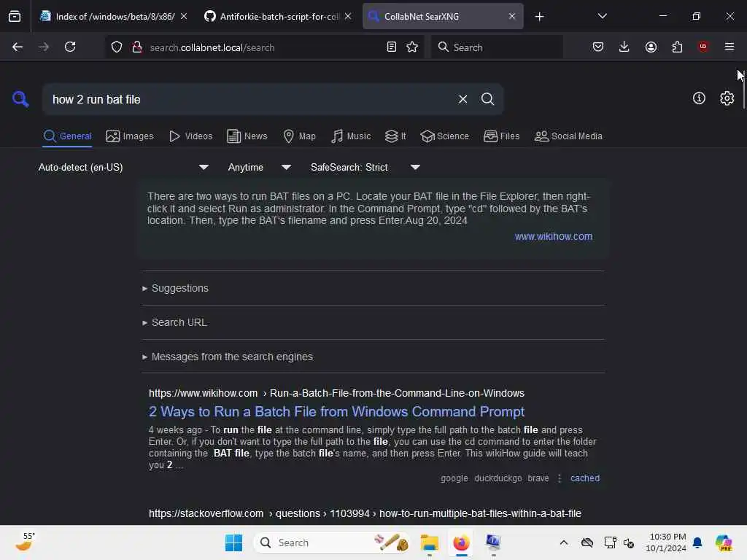This screenshot has width=747, height=560.
Task: Select the It search category
Action: pyautogui.click(x=395, y=136)
